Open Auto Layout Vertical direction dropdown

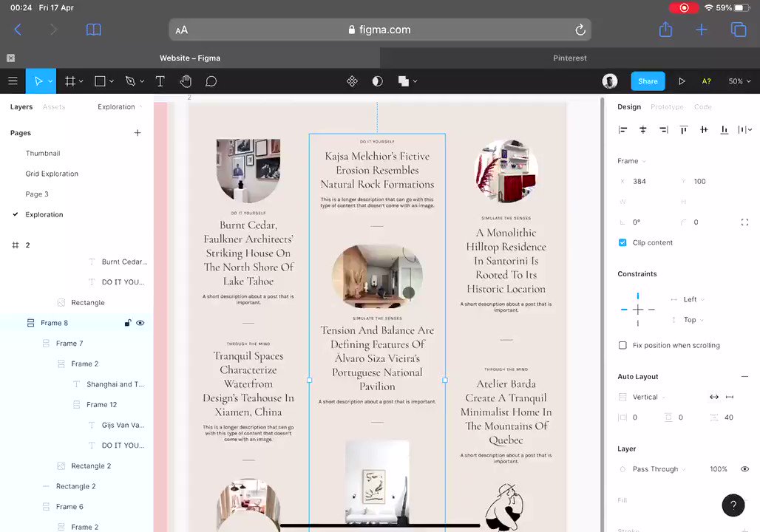648,397
